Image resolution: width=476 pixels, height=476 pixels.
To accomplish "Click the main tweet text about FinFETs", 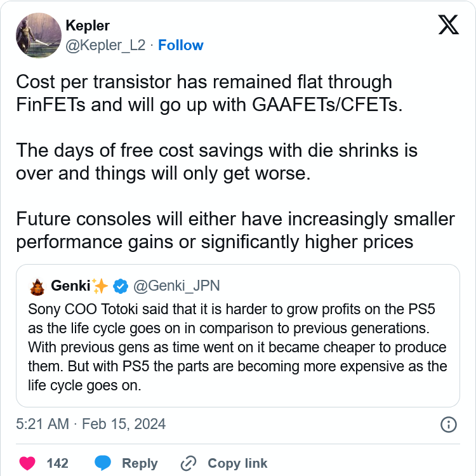I will coord(235,162).
